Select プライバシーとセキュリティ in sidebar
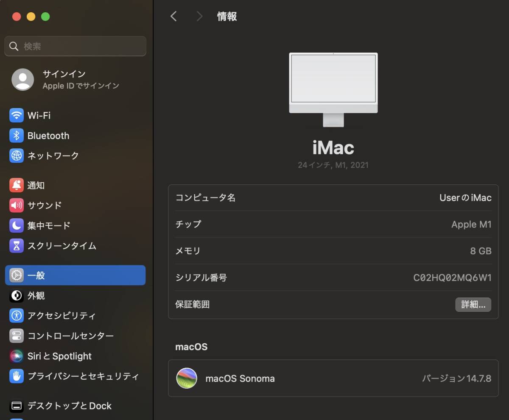 tap(83, 376)
